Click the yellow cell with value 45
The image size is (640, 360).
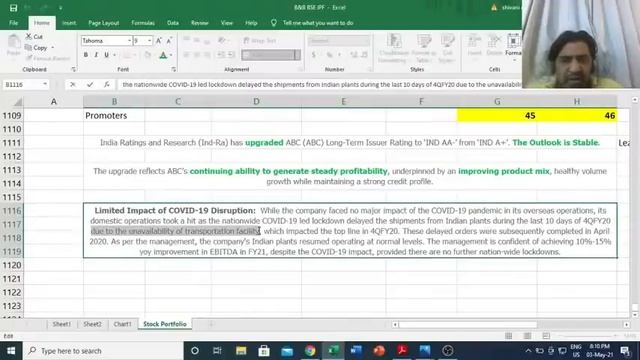[497, 116]
